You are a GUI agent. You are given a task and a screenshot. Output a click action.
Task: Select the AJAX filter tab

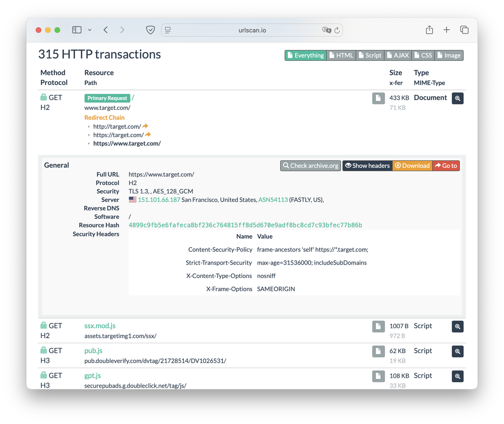coord(397,55)
